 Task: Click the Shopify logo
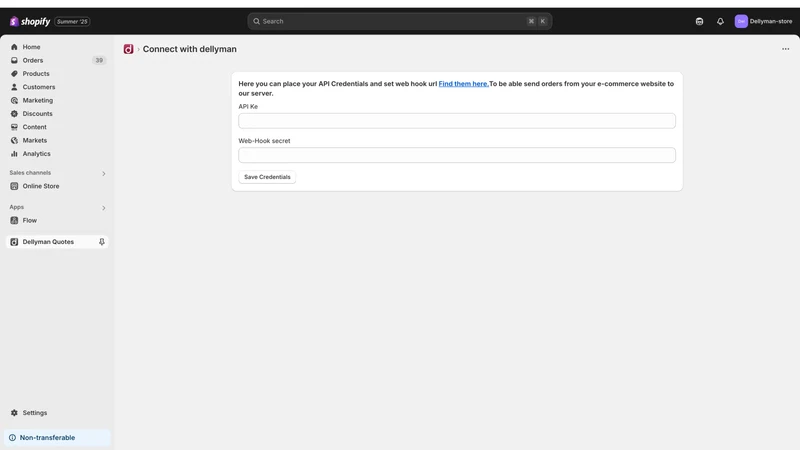[30, 21]
